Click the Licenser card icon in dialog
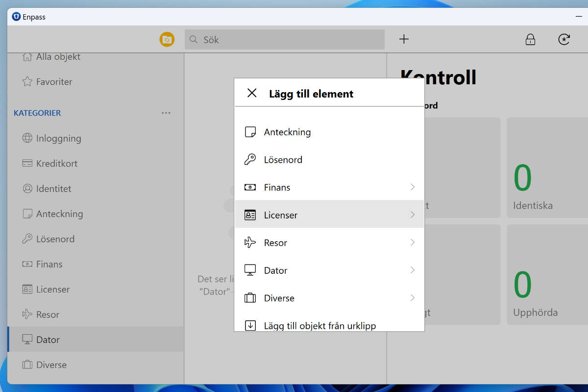The image size is (588, 392). 250,215
